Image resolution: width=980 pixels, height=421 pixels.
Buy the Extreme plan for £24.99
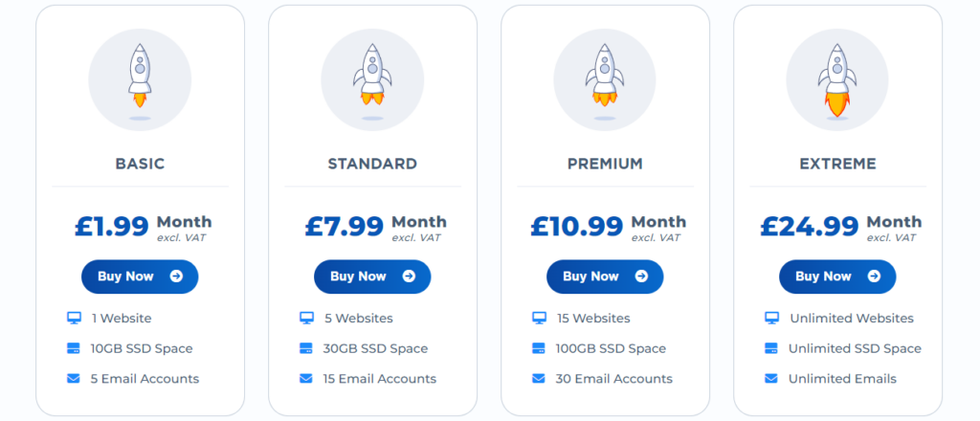pos(837,277)
